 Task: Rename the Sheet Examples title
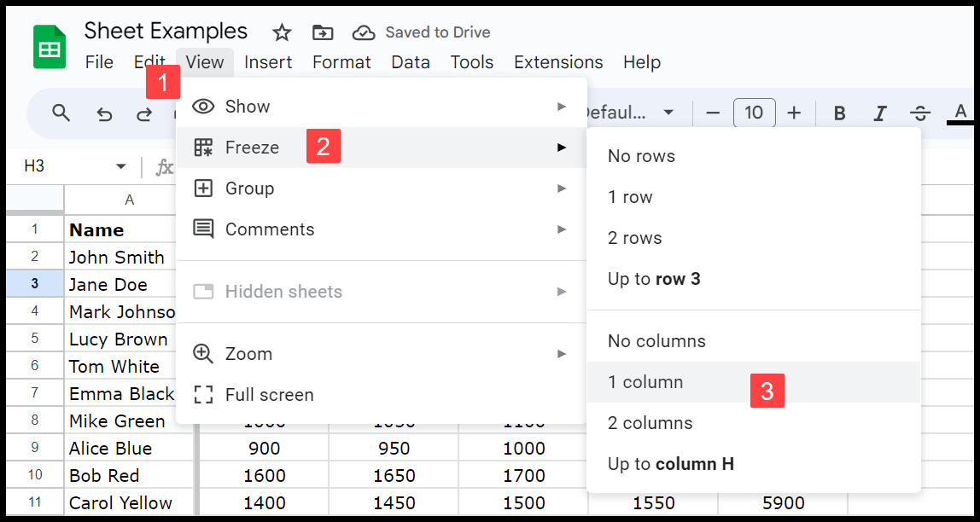(x=166, y=32)
